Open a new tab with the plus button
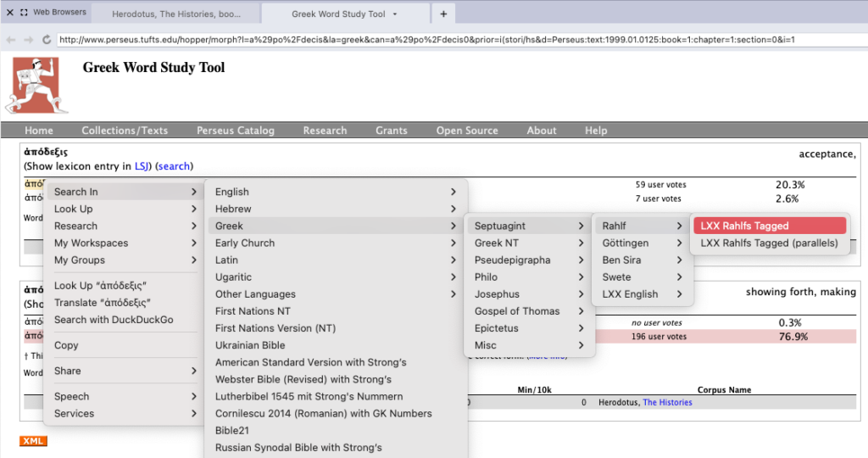 [x=443, y=14]
